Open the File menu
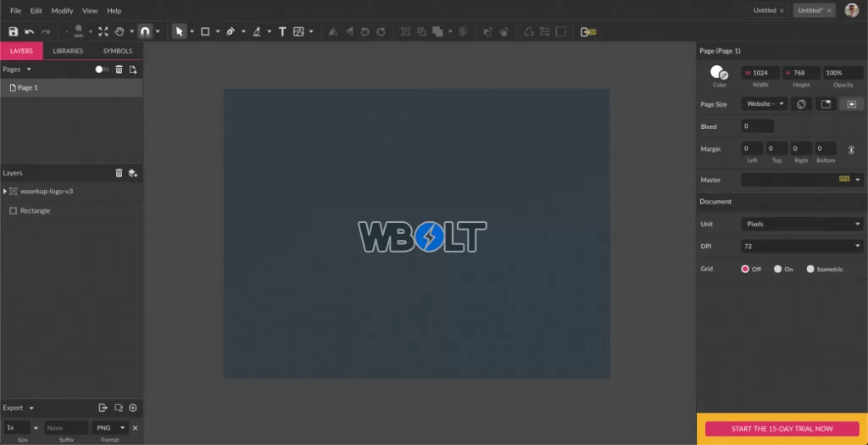The height and width of the screenshot is (445, 868). pos(15,10)
